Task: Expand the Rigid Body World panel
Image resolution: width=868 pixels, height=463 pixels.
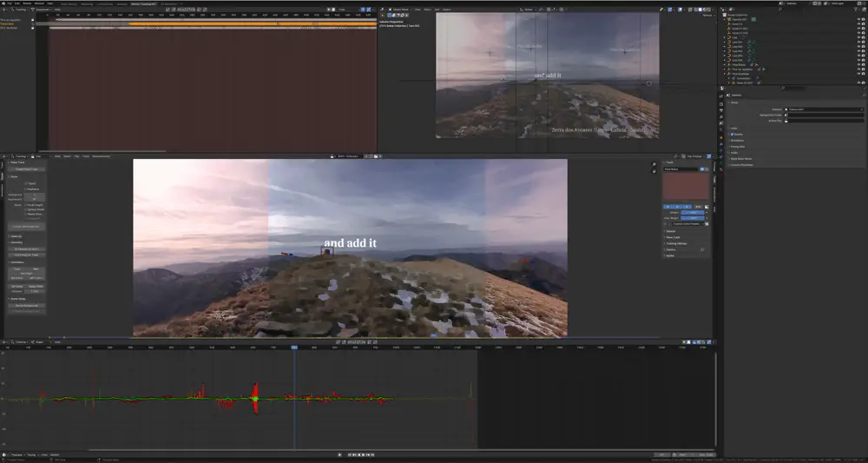Action: point(740,159)
